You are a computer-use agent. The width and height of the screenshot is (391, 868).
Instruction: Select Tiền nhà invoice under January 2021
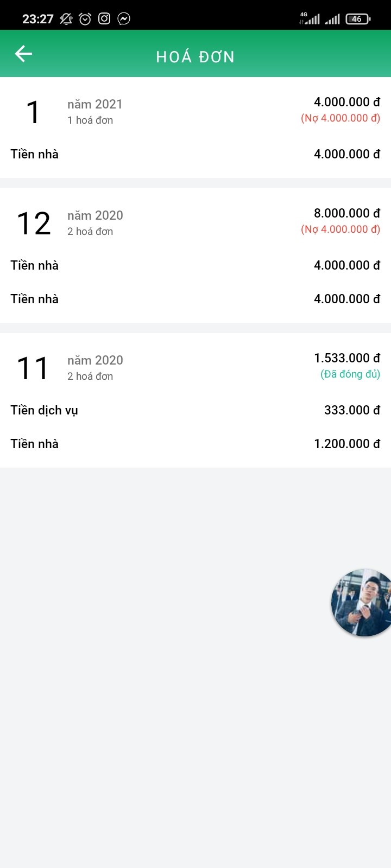pyautogui.click(x=195, y=154)
